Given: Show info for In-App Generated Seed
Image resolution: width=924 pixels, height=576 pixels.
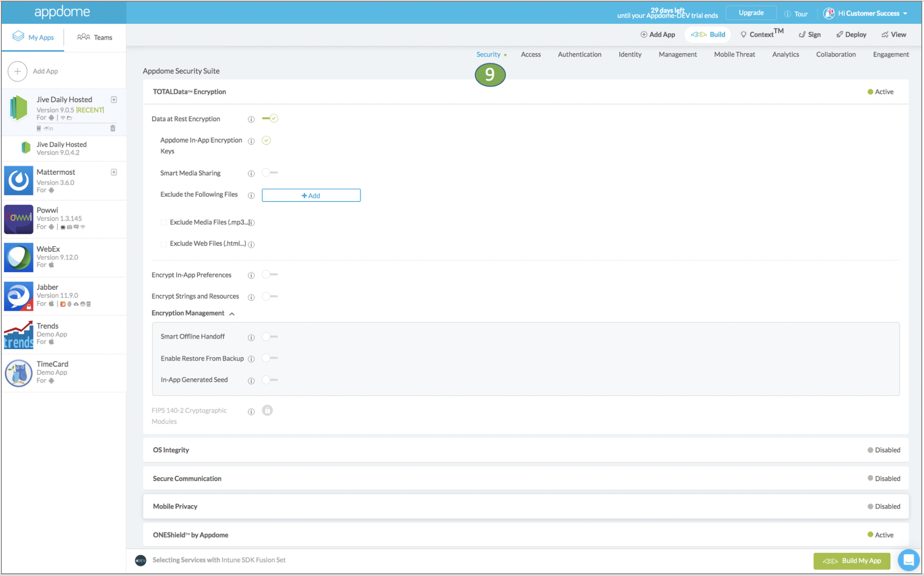Looking at the screenshot, I should [x=251, y=381].
